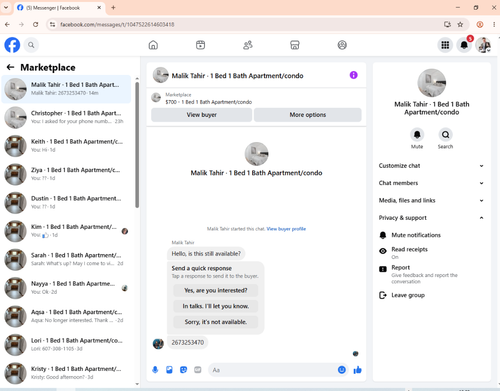
Task: Open a new browser tab
Action: point(113,7)
